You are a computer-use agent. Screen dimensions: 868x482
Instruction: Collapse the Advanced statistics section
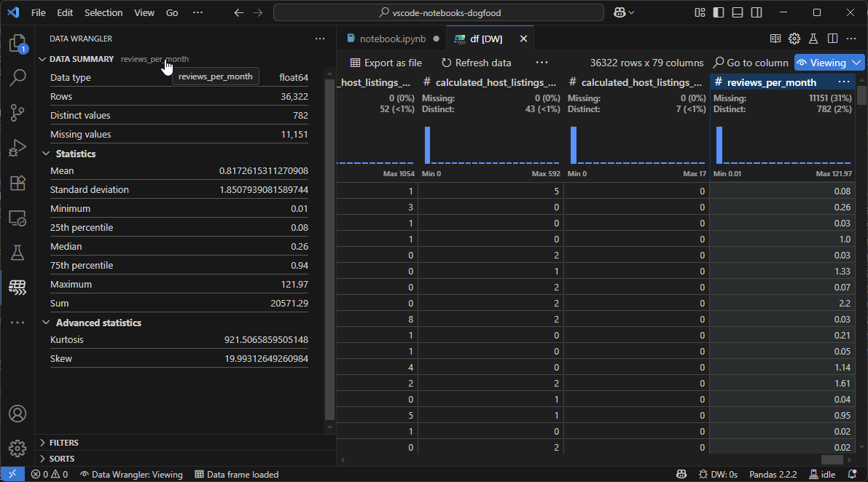[98, 323]
